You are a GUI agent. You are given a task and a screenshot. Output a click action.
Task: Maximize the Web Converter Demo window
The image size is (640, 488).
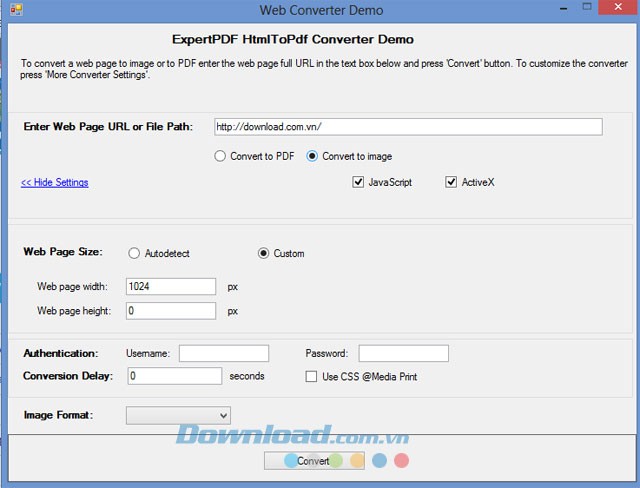pyautogui.click(x=575, y=10)
